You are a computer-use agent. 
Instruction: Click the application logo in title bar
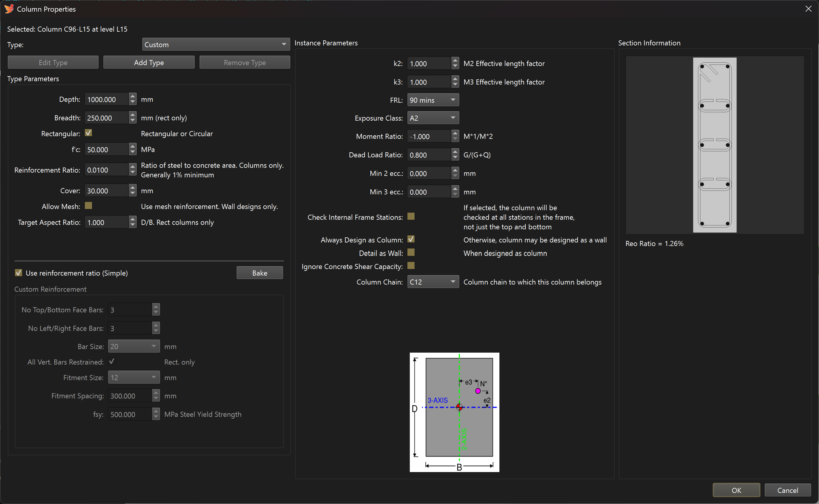(x=9, y=9)
